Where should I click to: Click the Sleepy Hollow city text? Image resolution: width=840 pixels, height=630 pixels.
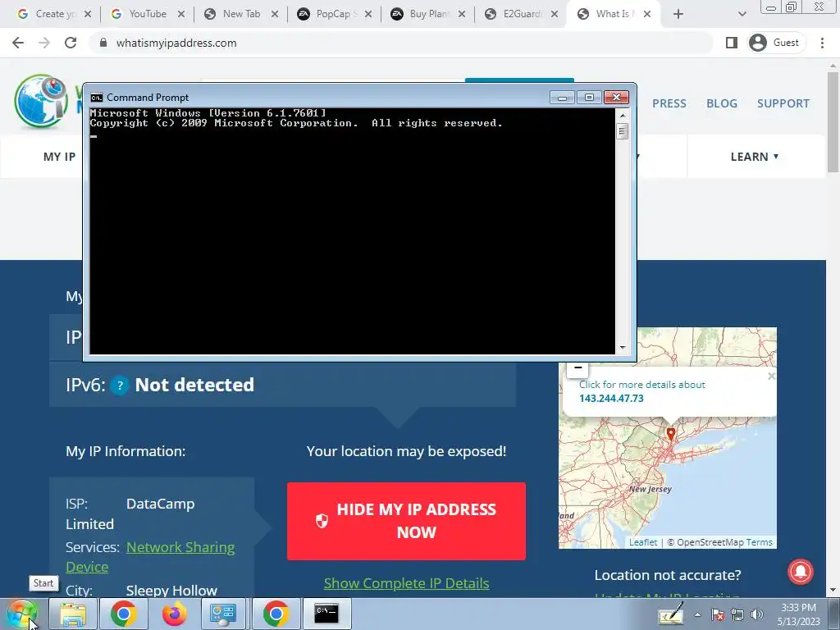pos(171,591)
